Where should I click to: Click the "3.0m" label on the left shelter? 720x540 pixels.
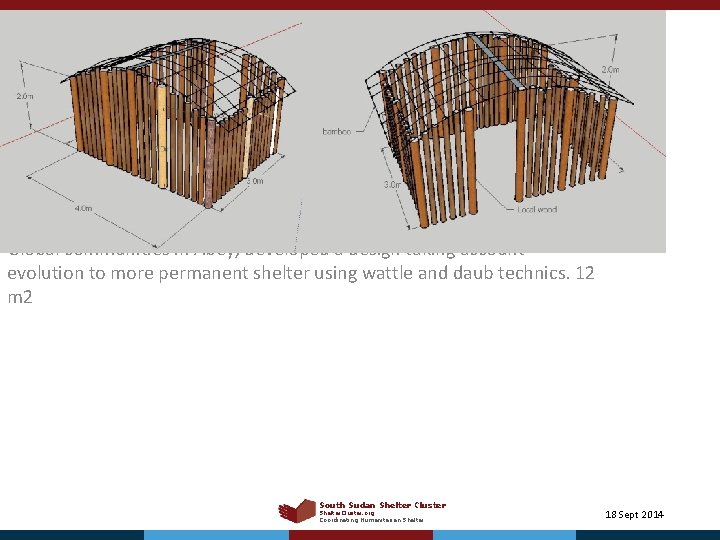(x=255, y=181)
